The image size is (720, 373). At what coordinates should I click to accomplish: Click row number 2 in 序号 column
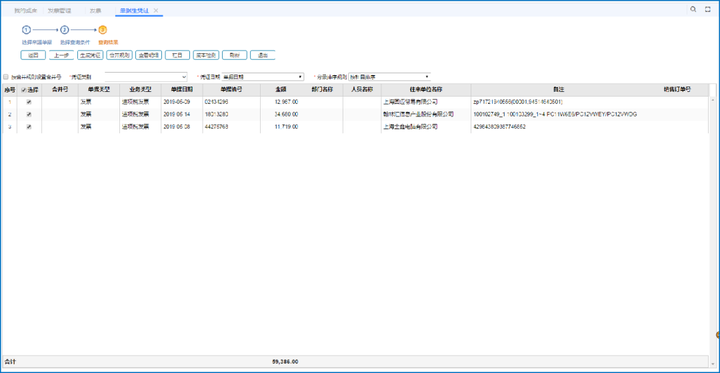coord(10,114)
